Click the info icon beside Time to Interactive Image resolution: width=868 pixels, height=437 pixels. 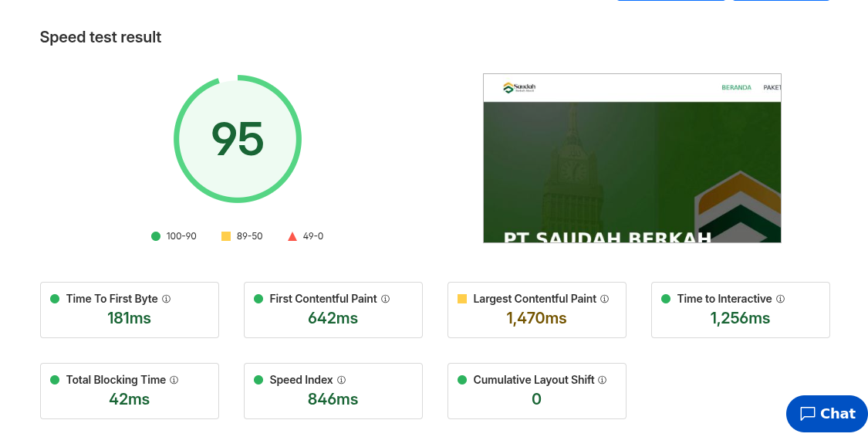(780, 299)
